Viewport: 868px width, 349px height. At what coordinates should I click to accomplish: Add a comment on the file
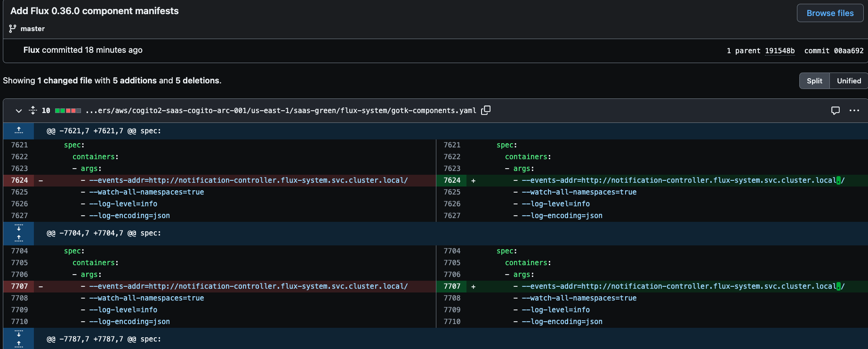click(836, 111)
